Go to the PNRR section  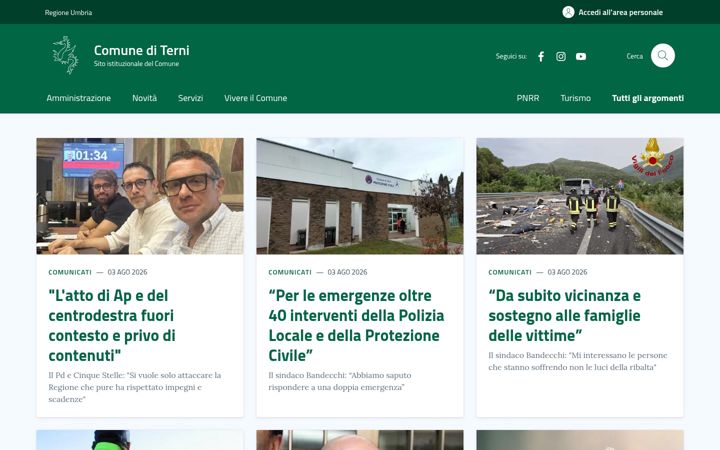click(528, 98)
